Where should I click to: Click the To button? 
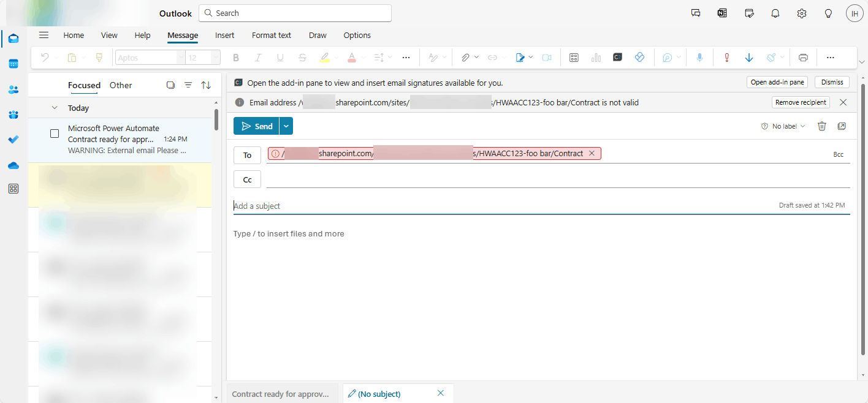[x=247, y=155]
